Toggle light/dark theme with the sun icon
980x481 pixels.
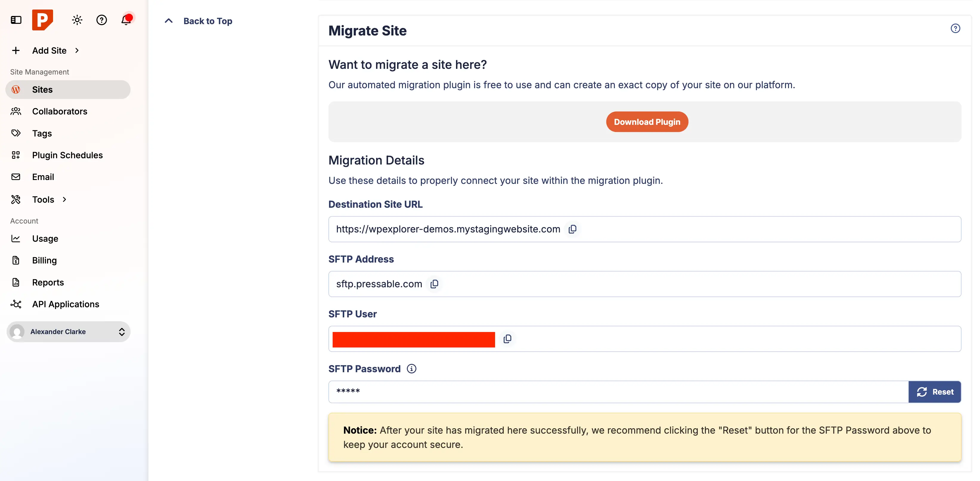(77, 20)
